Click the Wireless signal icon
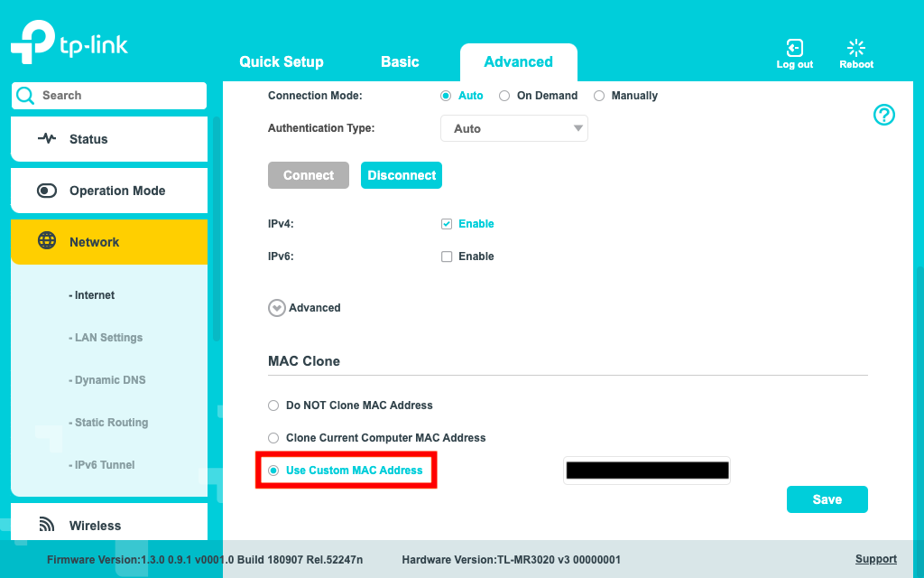Image resolution: width=924 pixels, height=578 pixels. (x=47, y=525)
